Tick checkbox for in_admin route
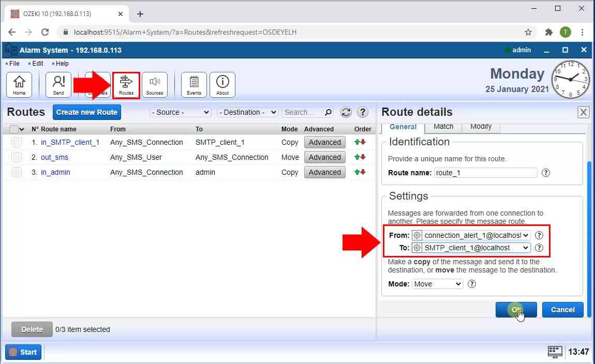Screen dimensions: 595x364 coord(17,172)
